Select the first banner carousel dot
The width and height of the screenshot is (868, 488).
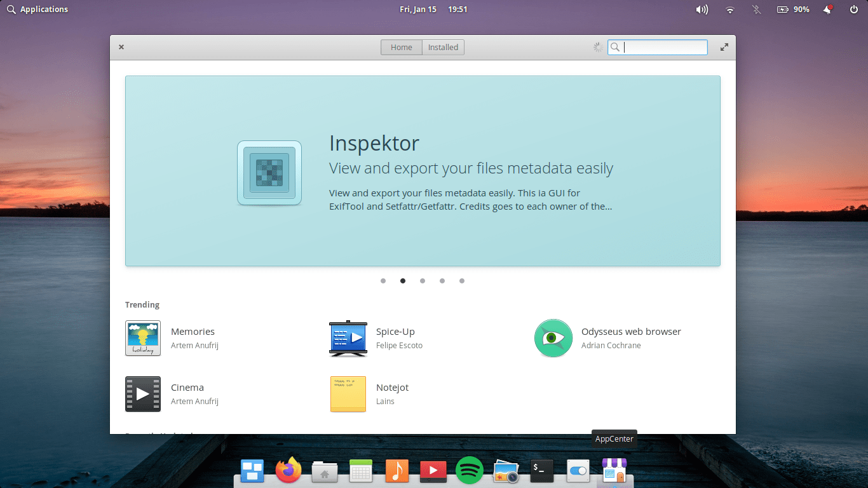[x=383, y=281]
